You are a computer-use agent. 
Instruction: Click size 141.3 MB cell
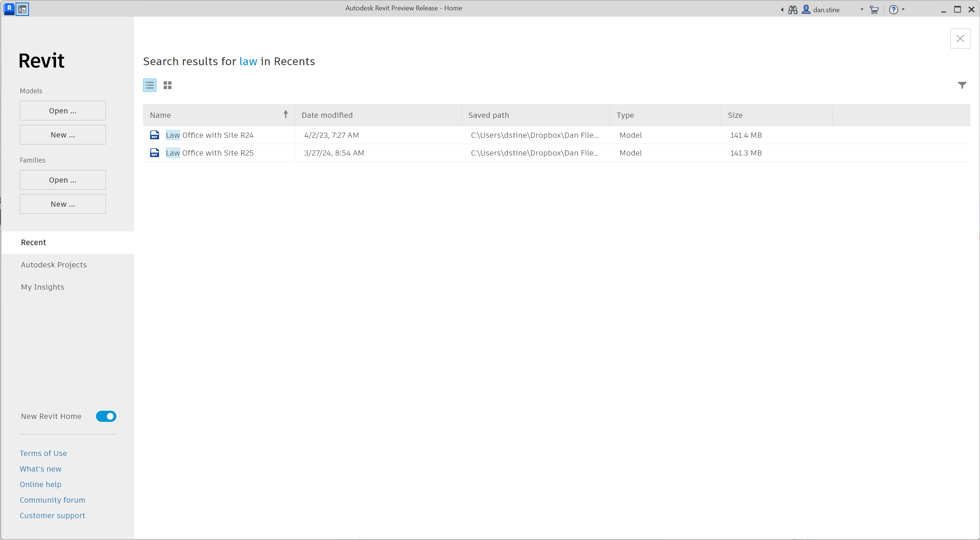coord(746,153)
